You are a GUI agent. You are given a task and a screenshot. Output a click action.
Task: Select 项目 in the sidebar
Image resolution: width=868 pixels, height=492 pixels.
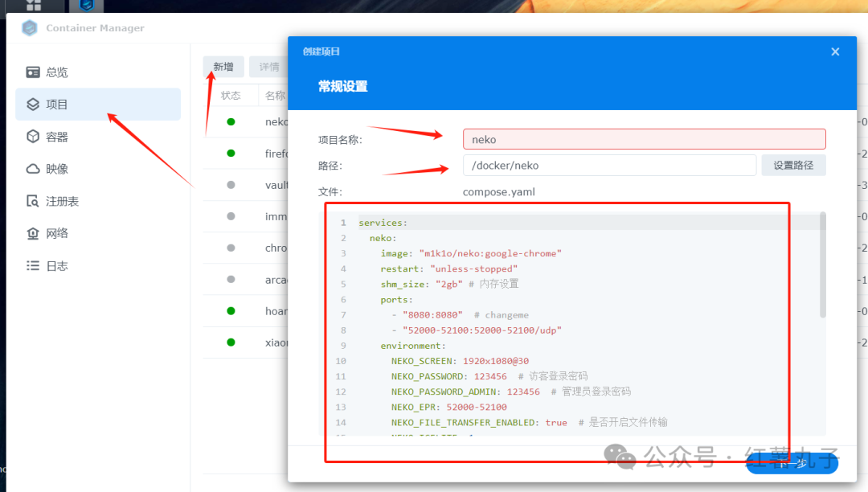98,104
